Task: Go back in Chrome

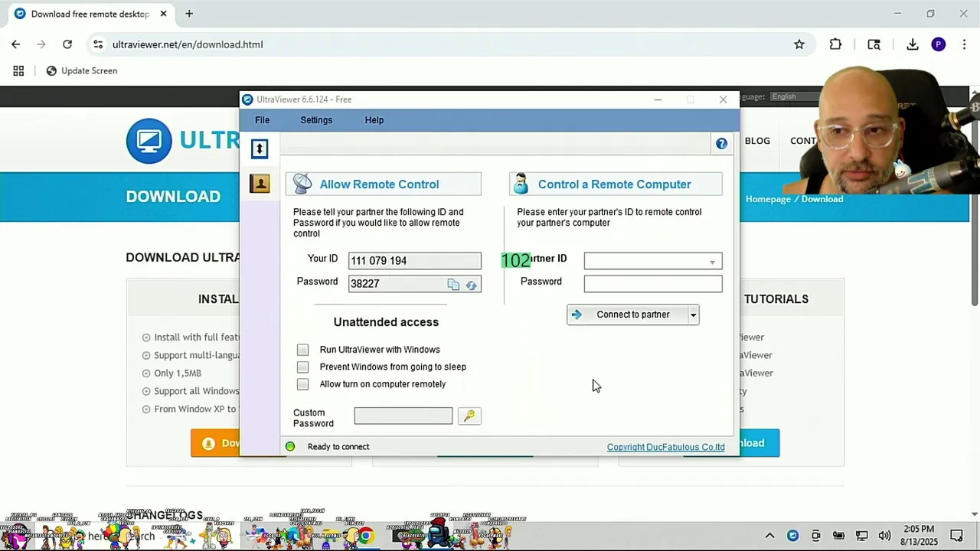Action: point(15,44)
